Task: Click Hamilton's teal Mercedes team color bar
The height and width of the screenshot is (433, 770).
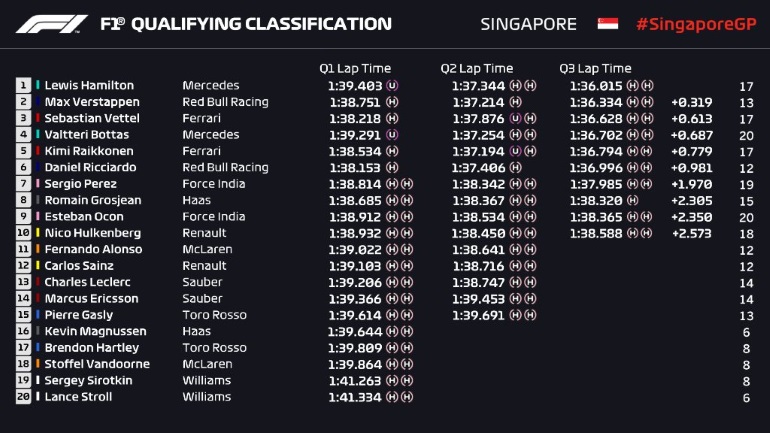Action: [x=38, y=86]
